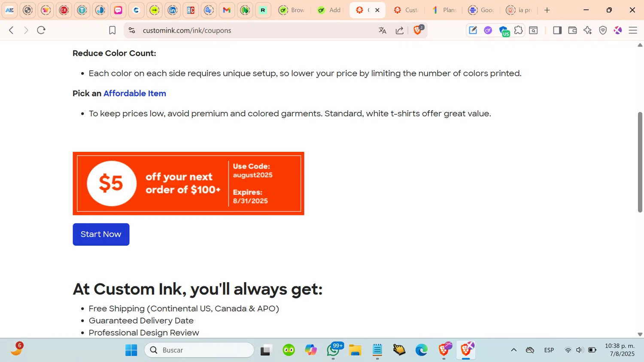Click the taskbar Buscar search box

click(200, 350)
